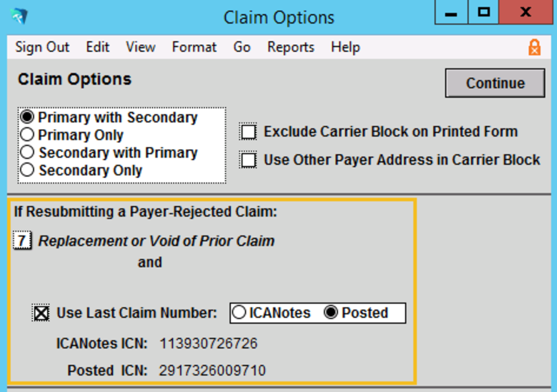Screen dimensions: 557x392
Task: Select Secondary with Primary claim option
Action: [x=28, y=152]
